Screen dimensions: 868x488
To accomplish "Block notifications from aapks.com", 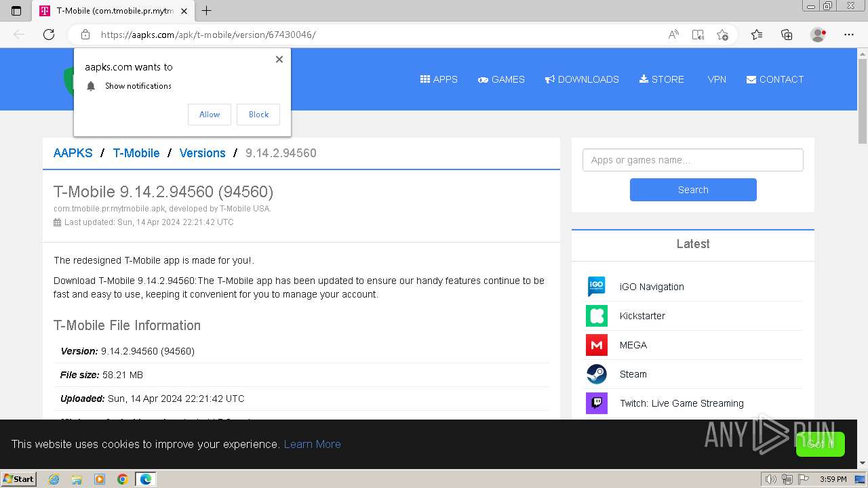I will (258, 115).
